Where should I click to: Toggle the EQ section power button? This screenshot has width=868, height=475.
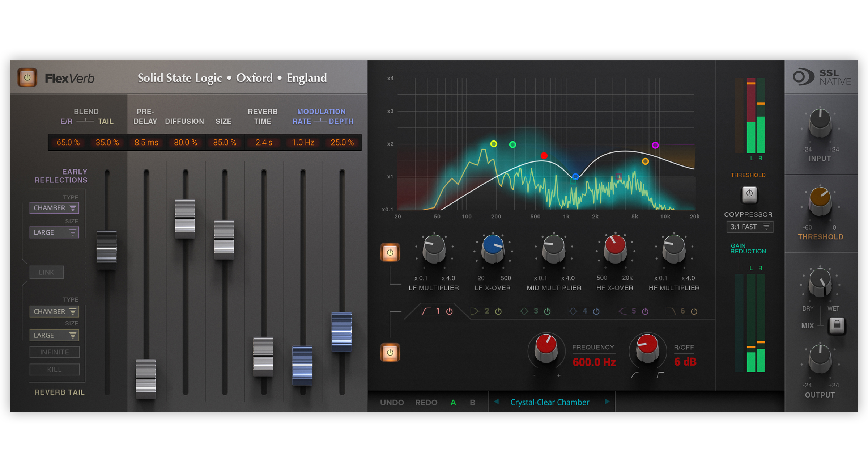(390, 352)
